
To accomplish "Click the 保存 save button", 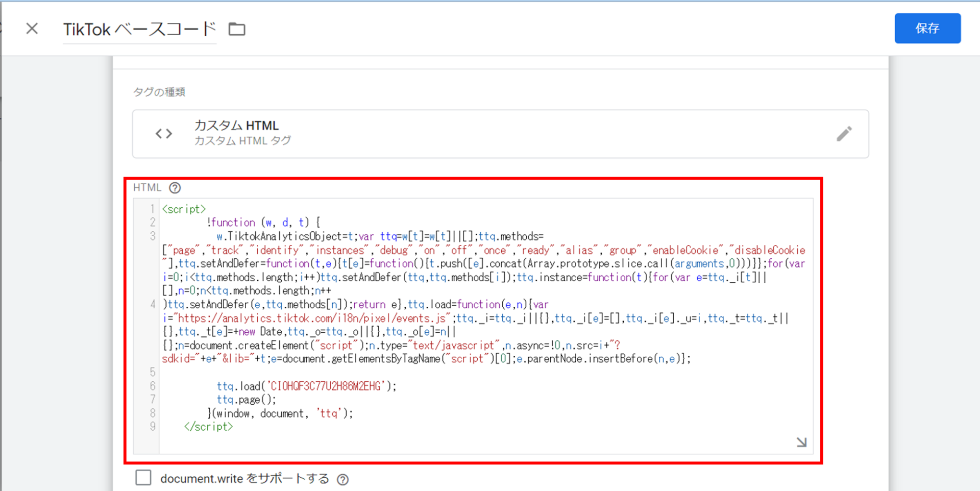I will pyautogui.click(x=927, y=29).
